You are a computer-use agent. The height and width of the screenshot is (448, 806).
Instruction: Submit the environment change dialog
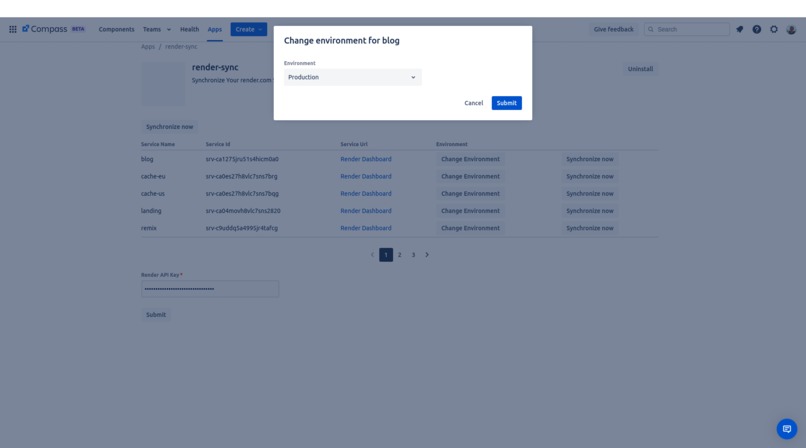click(x=506, y=103)
